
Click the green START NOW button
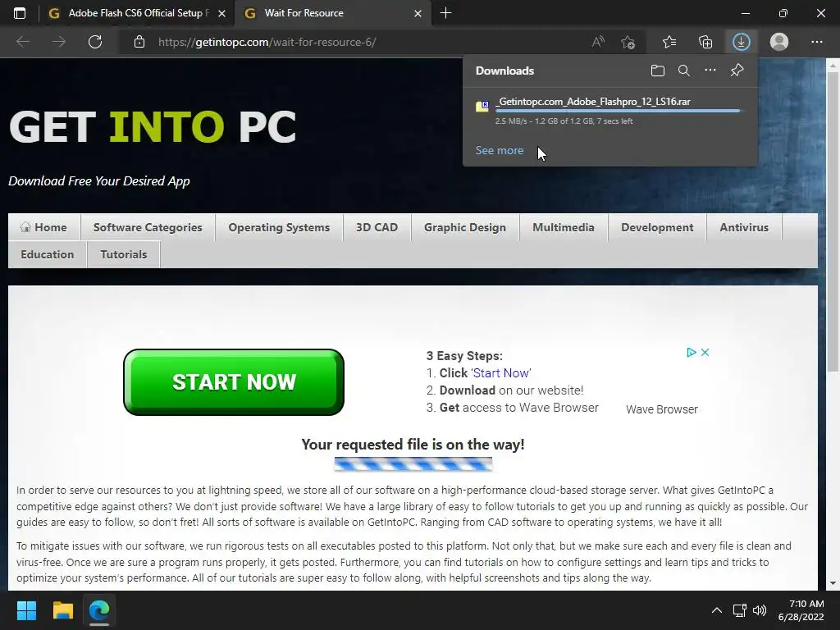tap(234, 382)
